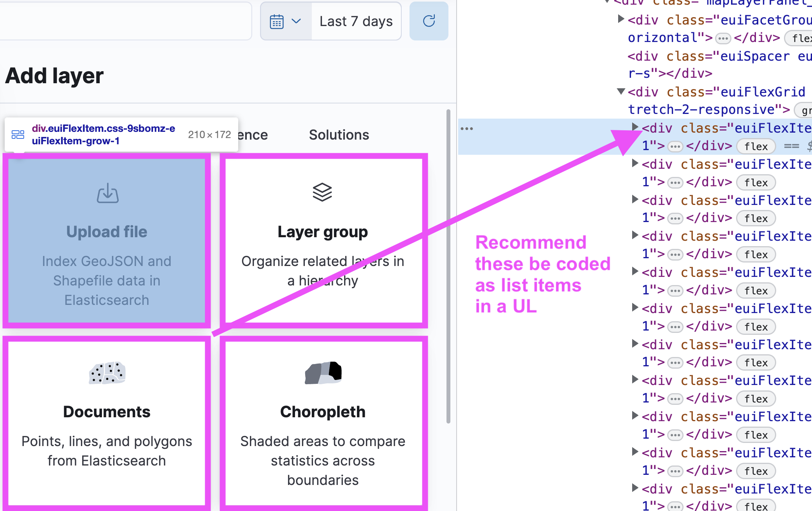Click the refresh icon next to the date picker
Viewport: 812px width, 511px height.
click(x=429, y=21)
